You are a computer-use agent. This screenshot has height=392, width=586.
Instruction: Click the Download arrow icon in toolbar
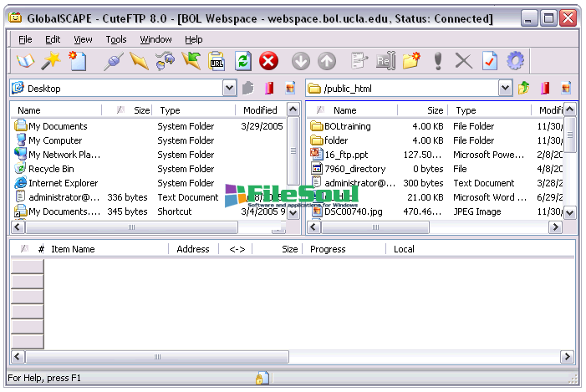[x=301, y=60]
